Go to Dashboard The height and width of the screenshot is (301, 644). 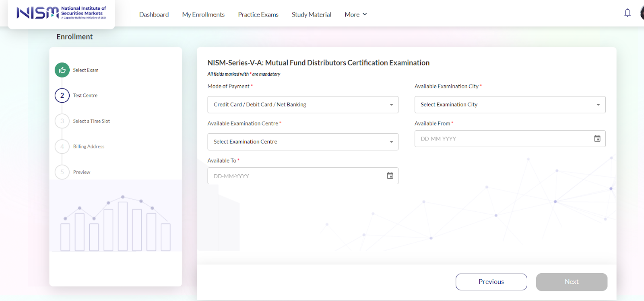[154, 14]
